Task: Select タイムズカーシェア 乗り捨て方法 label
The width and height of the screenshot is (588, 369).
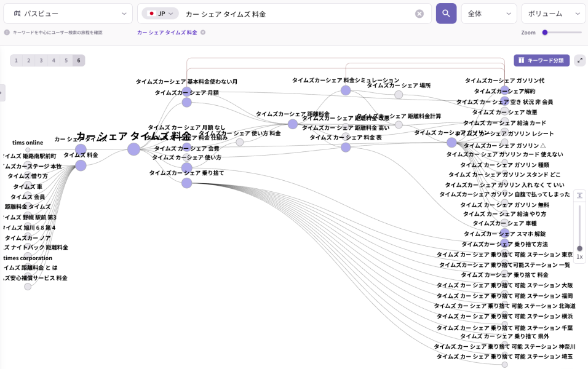Action: point(505,244)
